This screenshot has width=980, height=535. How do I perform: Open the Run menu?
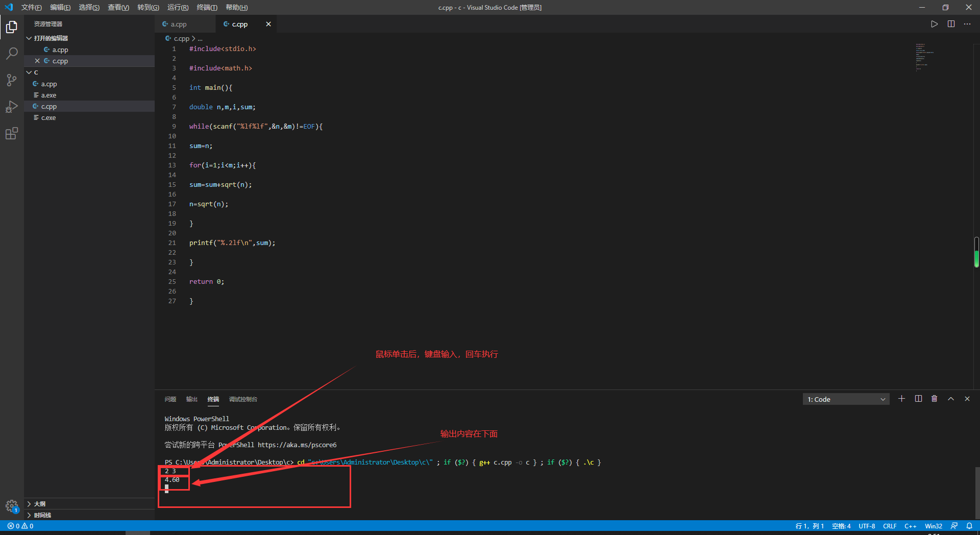tap(178, 7)
